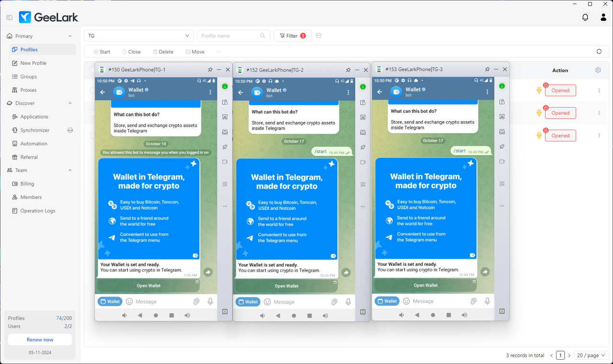
Task: Click the screenshot scissors icon in TG-2 sidebar
Action: click(x=363, y=117)
